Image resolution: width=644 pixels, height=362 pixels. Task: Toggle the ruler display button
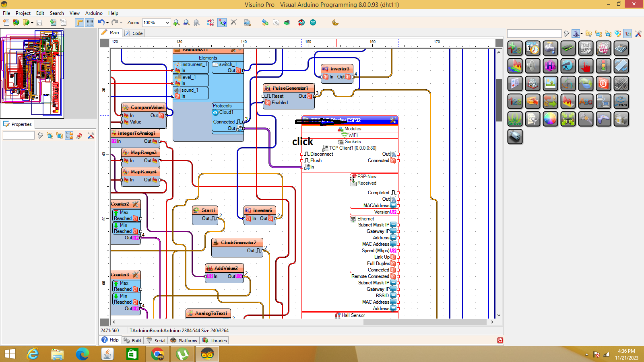click(x=79, y=23)
